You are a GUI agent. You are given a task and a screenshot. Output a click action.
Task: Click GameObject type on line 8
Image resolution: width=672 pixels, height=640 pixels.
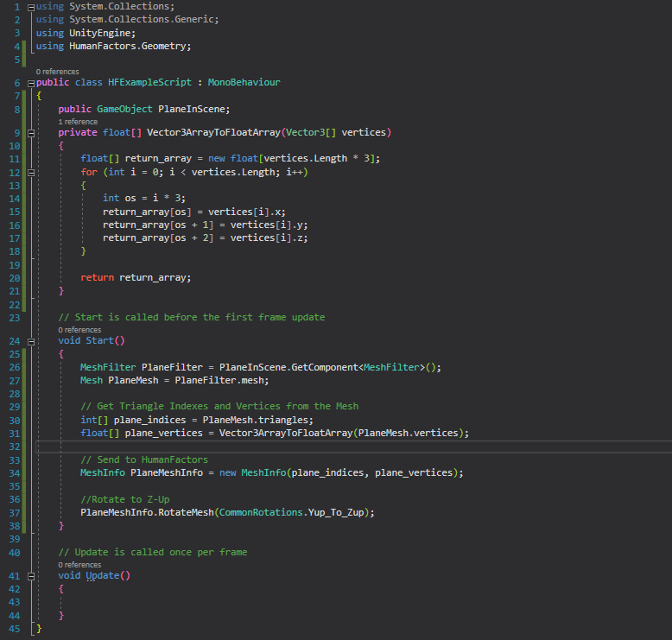[124, 110]
